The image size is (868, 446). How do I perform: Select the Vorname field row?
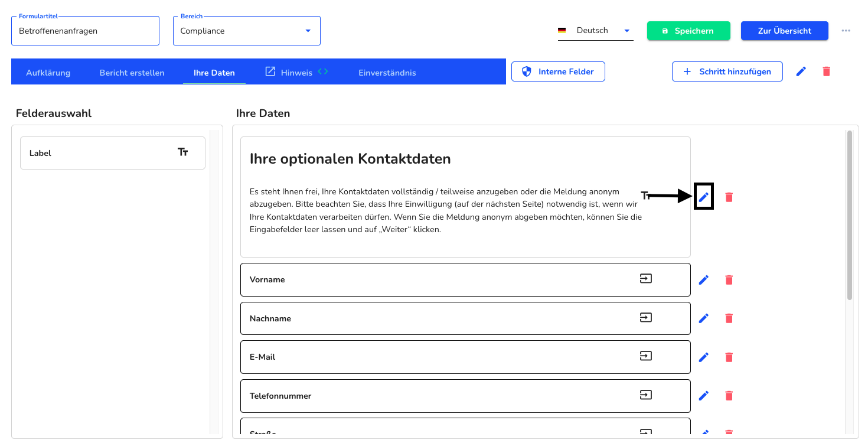(465, 279)
